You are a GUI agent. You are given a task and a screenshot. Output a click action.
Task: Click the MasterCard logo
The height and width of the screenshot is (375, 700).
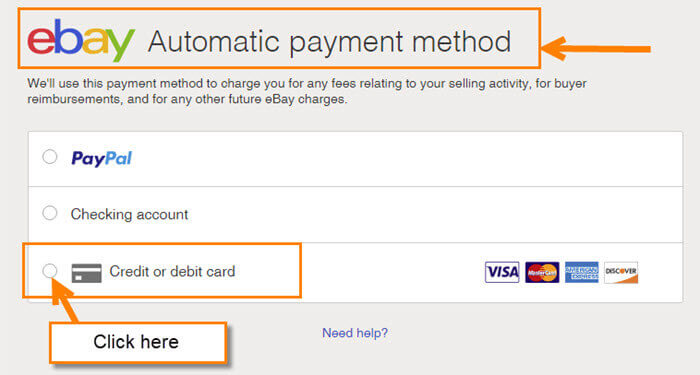pos(542,272)
